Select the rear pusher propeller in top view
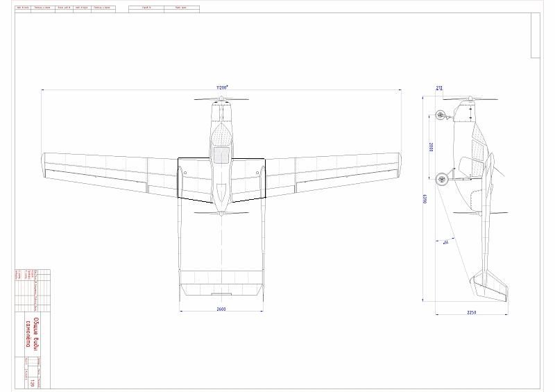 [221, 213]
